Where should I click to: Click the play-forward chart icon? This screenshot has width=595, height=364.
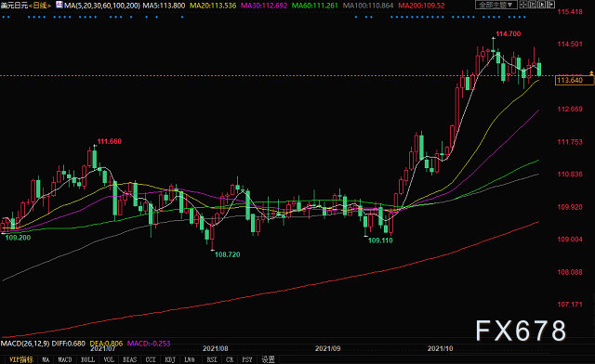[541, 5]
